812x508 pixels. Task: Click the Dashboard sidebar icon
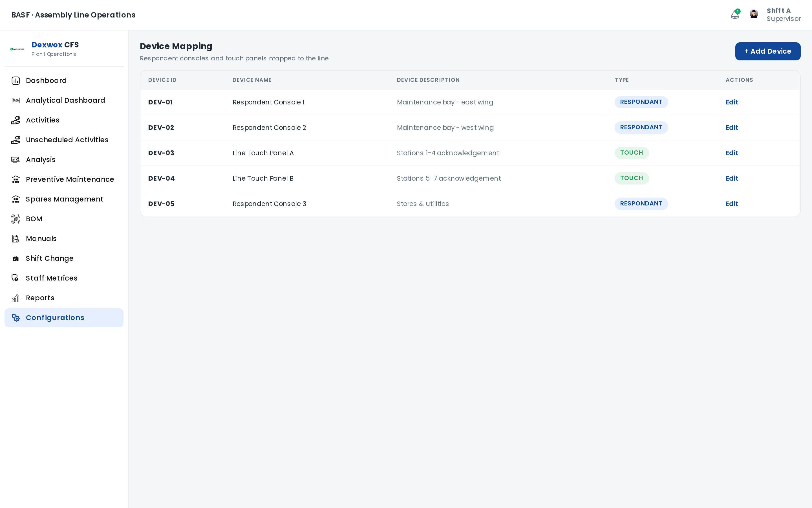coord(16,81)
